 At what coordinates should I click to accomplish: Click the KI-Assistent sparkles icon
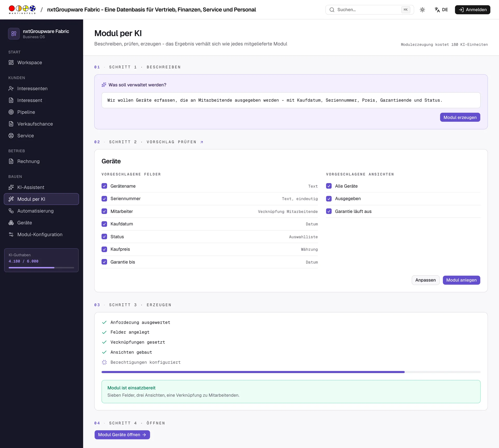click(x=11, y=187)
